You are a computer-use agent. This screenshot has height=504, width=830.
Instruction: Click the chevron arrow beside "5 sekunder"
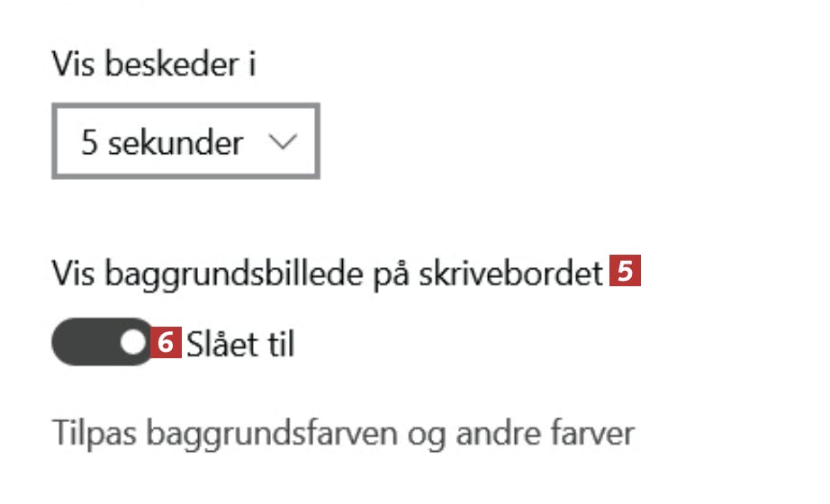283,142
